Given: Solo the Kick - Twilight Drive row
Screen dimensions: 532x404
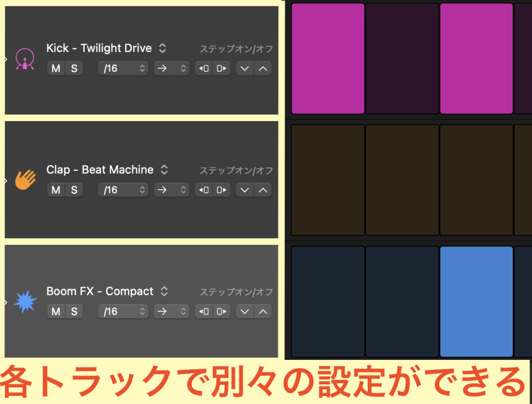Looking at the screenshot, I should pyautogui.click(x=74, y=69).
